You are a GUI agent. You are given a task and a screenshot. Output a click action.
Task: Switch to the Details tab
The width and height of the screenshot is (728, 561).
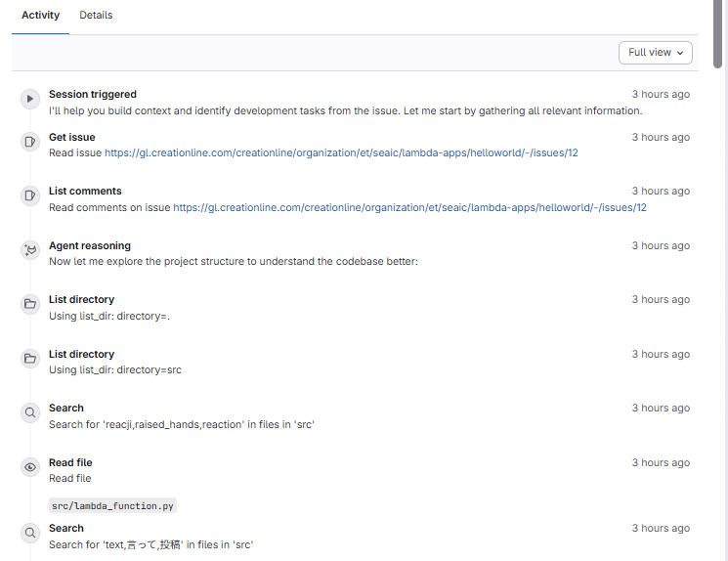pyautogui.click(x=96, y=16)
